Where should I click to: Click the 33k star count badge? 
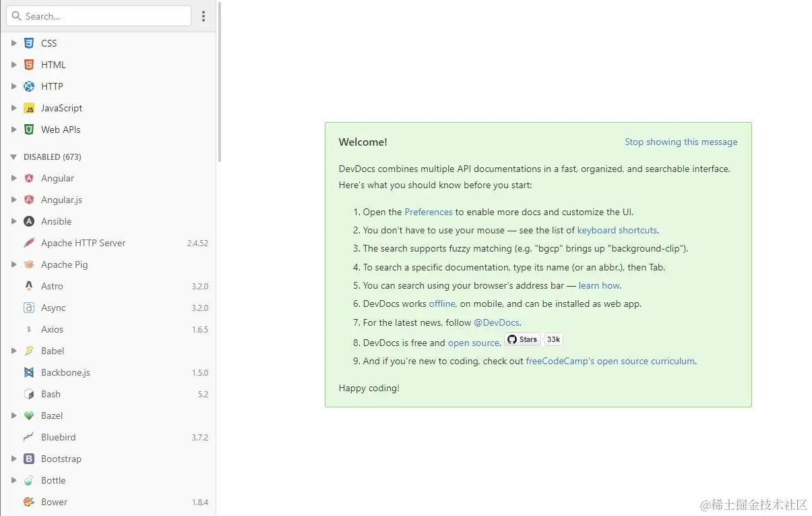[553, 339]
